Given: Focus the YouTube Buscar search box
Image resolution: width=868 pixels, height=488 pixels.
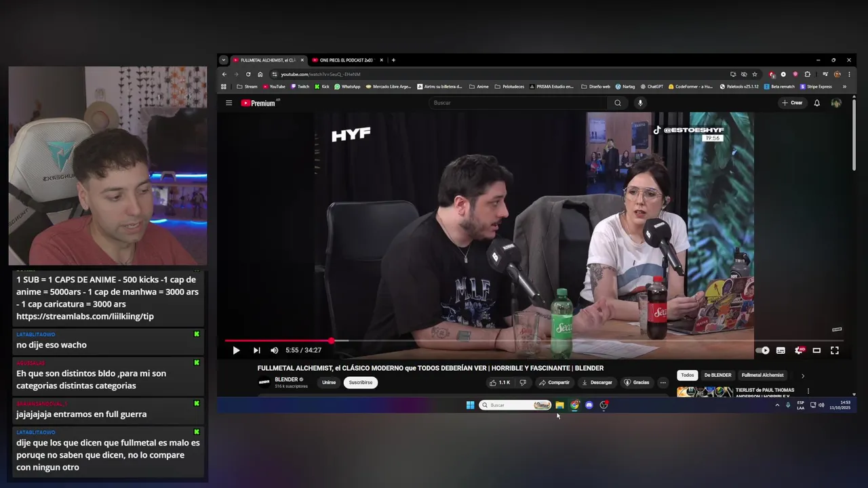Looking at the screenshot, I should [517, 103].
